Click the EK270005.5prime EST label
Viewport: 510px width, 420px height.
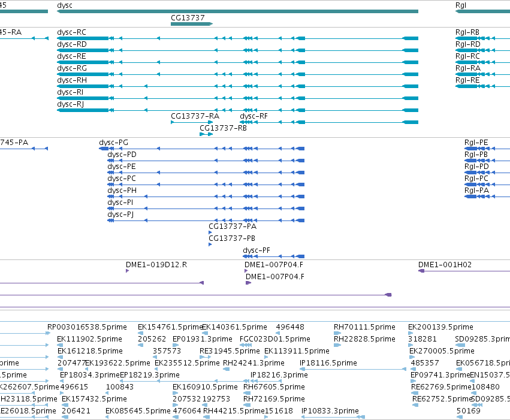point(442,350)
